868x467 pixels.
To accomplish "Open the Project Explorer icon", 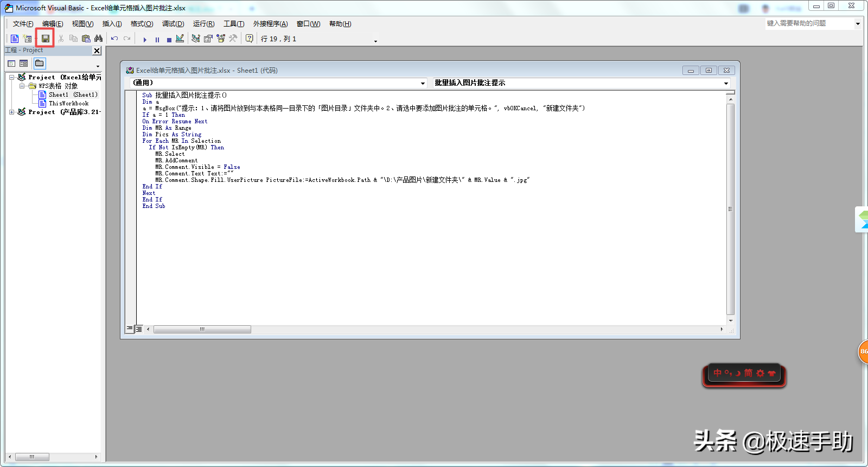I will [196, 39].
